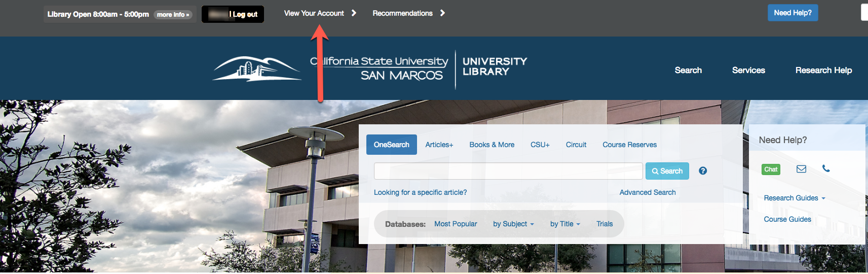
Task: Click the University Library title text
Action: (495, 66)
